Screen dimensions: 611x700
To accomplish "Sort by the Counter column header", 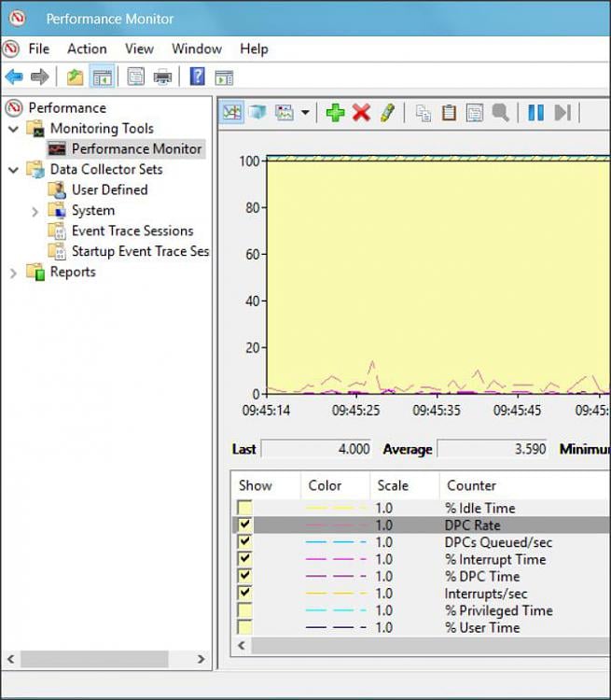I will point(524,485).
